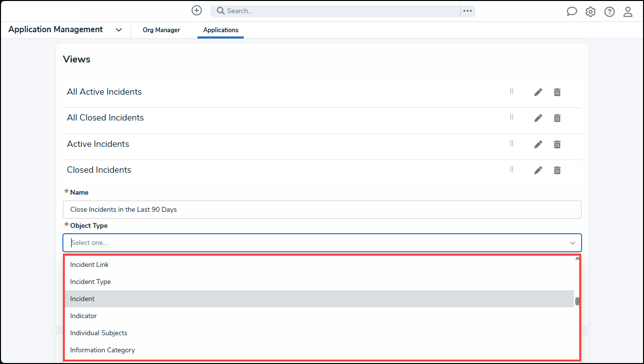Delete the All Closed Incidents view
Viewport: 644px width, 364px height.
557,118
